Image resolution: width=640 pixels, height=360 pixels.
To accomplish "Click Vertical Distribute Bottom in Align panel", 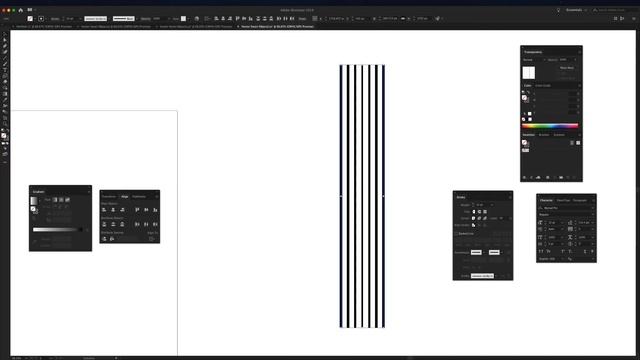I will pos(122,224).
